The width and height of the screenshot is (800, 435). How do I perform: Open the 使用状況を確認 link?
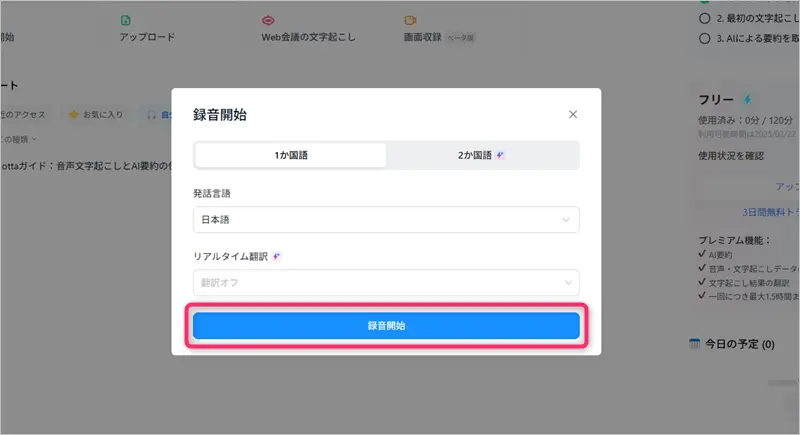click(x=731, y=156)
